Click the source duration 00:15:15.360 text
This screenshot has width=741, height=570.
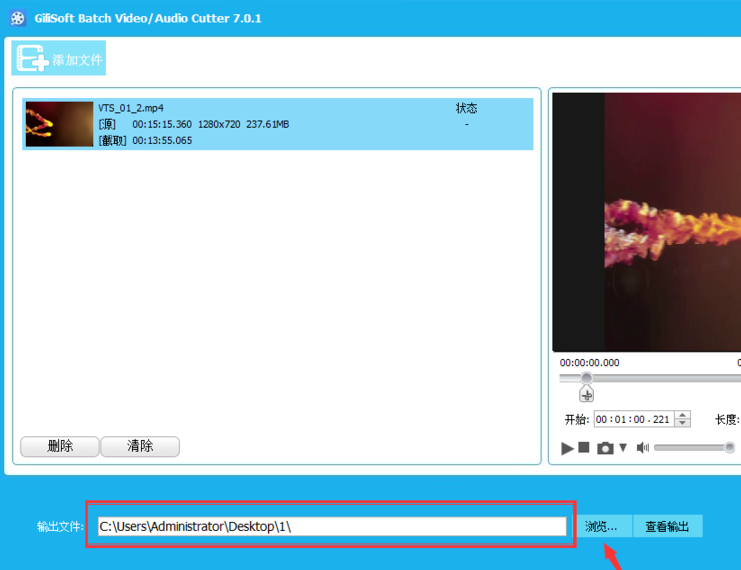pos(162,124)
